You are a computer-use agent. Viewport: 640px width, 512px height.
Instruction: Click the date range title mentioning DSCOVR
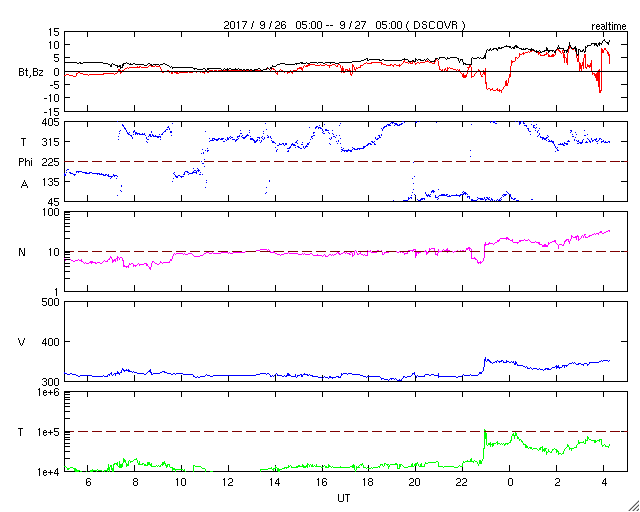pyautogui.click(x=344, y=25)
